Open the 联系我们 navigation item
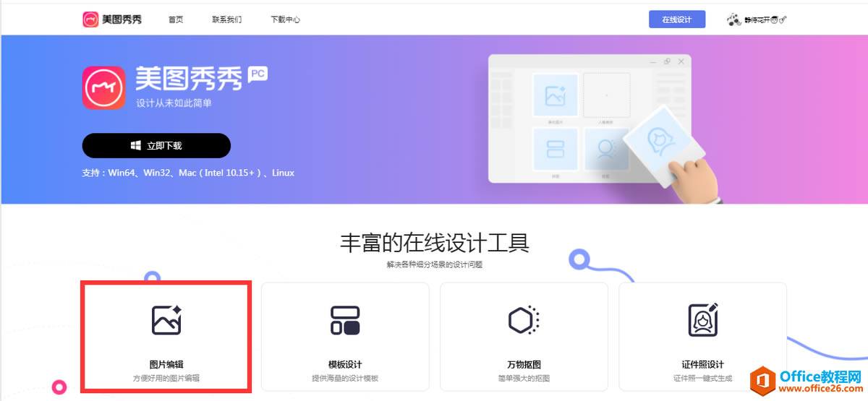The image size is (868, 401). 227,20
